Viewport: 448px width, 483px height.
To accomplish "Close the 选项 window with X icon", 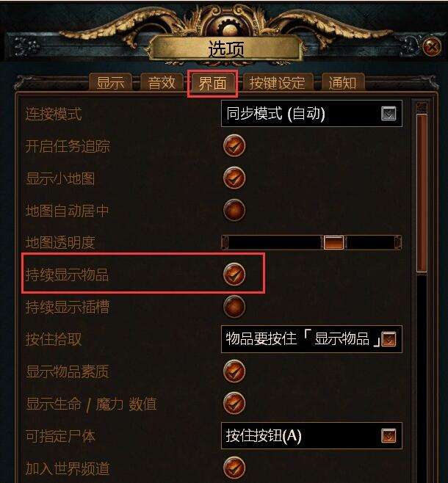I will [432, 47].
